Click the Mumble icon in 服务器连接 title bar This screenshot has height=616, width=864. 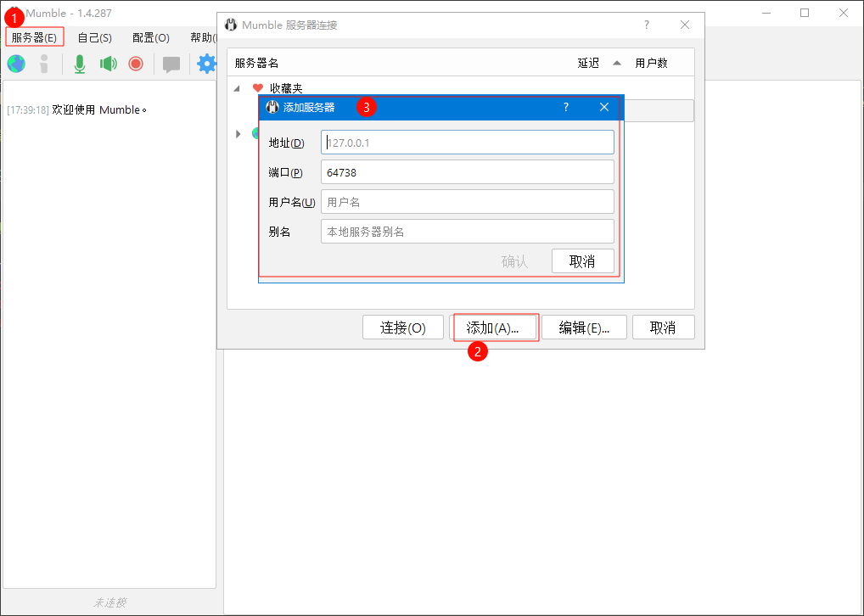232,25
